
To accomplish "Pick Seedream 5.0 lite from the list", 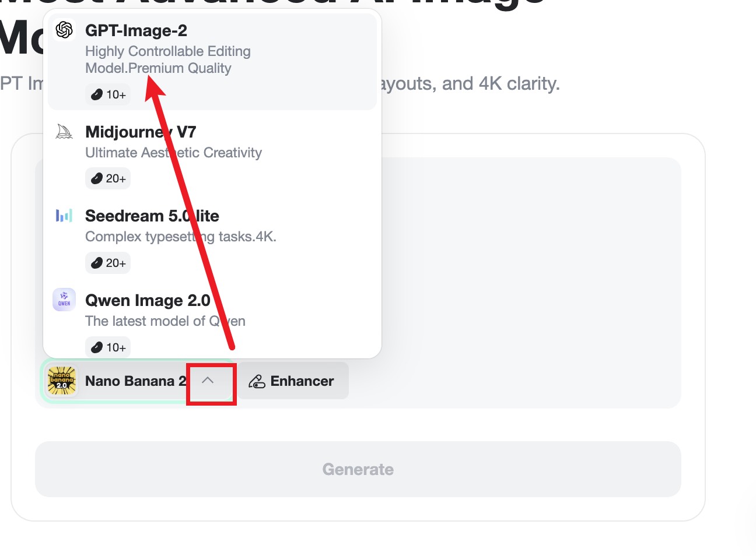I will [212, 240].
